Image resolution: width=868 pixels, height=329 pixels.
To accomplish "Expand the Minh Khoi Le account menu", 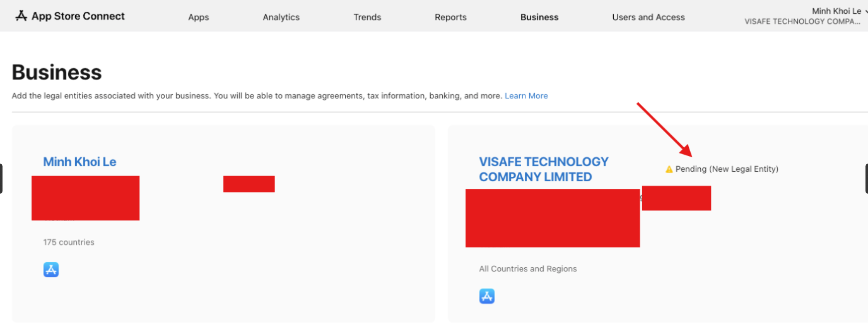I will 836,11.
